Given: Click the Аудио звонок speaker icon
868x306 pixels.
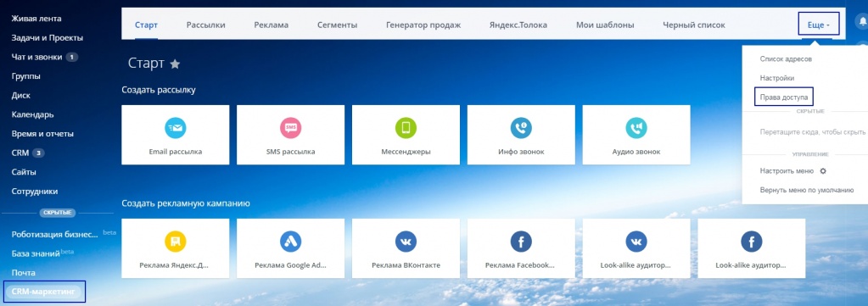Looking at the screenshot, I should point(636,128).
